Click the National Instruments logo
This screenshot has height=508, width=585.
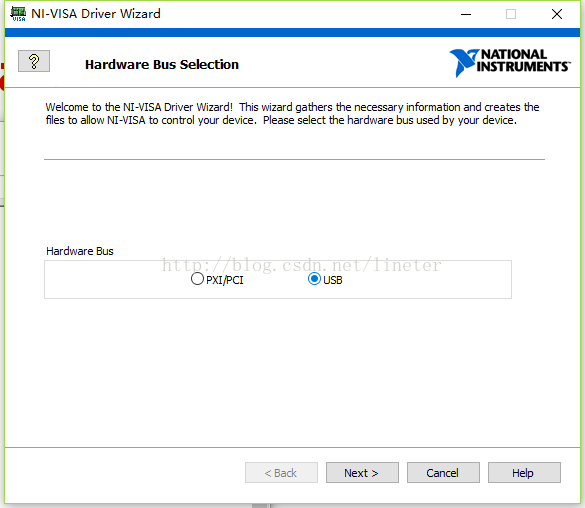coord(509,63)
